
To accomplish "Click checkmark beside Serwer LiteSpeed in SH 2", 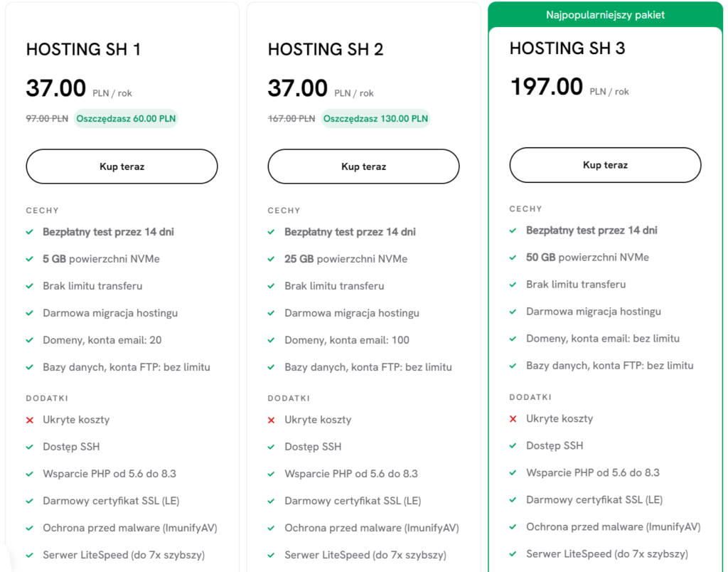I will (x=272, y=555).
